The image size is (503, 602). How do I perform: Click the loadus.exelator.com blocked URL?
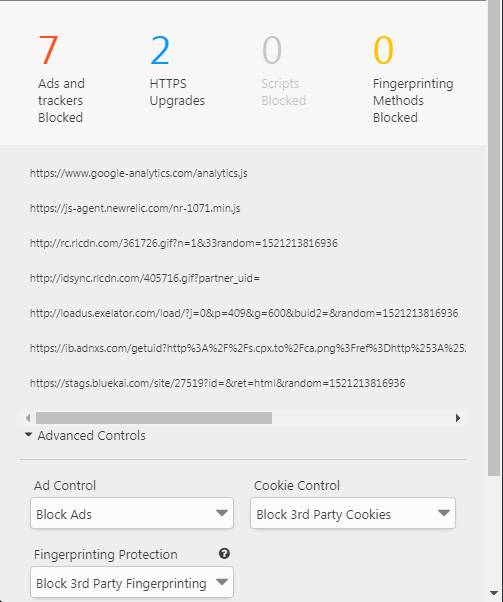pyautogui.click(x=244, y=313)
